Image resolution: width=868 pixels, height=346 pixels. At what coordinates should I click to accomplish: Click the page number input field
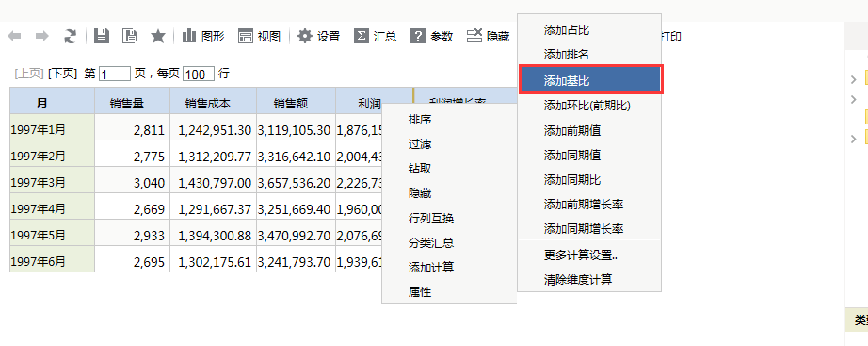coord(115,74)
